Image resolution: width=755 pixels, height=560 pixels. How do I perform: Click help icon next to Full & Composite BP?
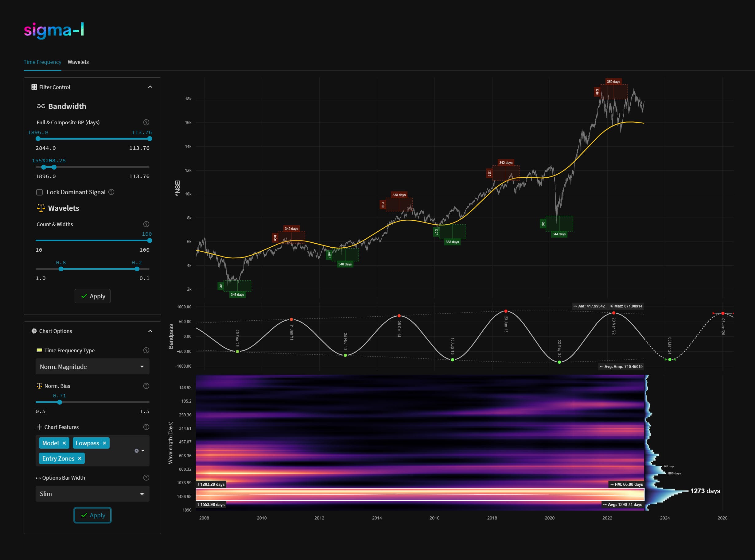(146, 122)
